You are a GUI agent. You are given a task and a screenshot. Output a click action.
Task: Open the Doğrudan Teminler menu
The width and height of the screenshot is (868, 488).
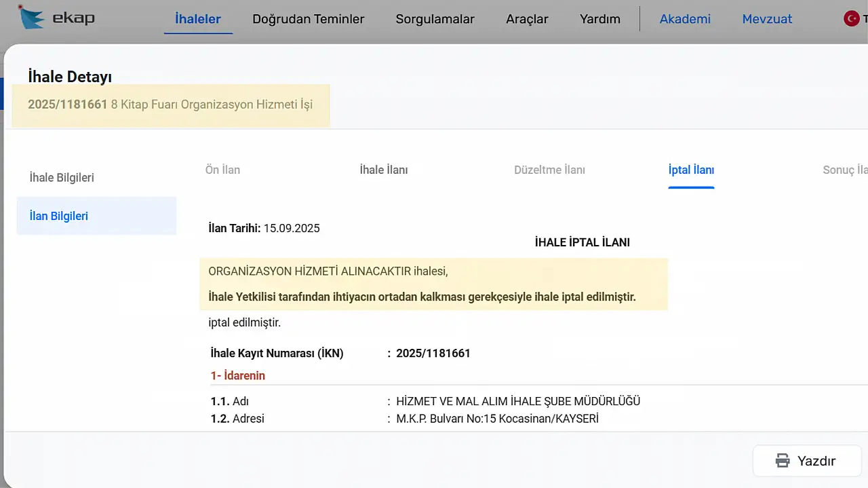308,19
